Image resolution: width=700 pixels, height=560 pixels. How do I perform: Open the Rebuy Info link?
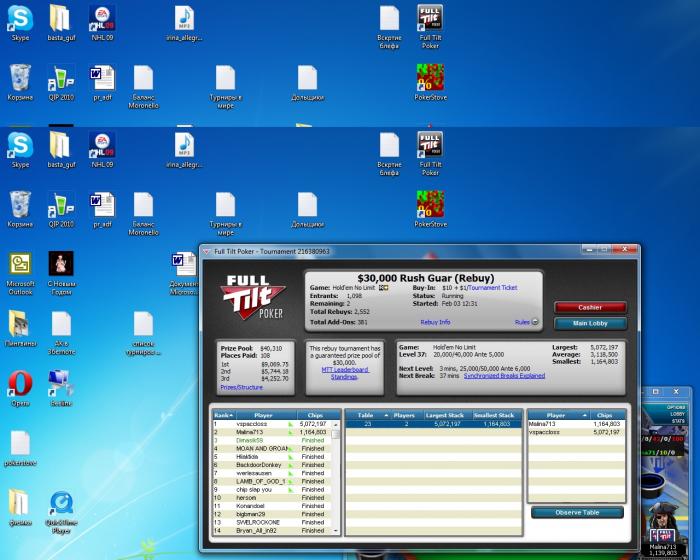coord(435,322)
